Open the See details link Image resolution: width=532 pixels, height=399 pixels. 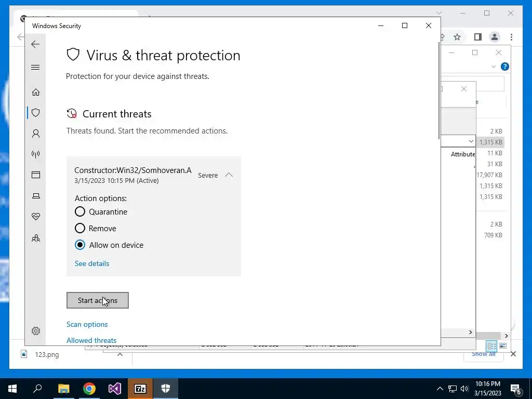[92, 263]
